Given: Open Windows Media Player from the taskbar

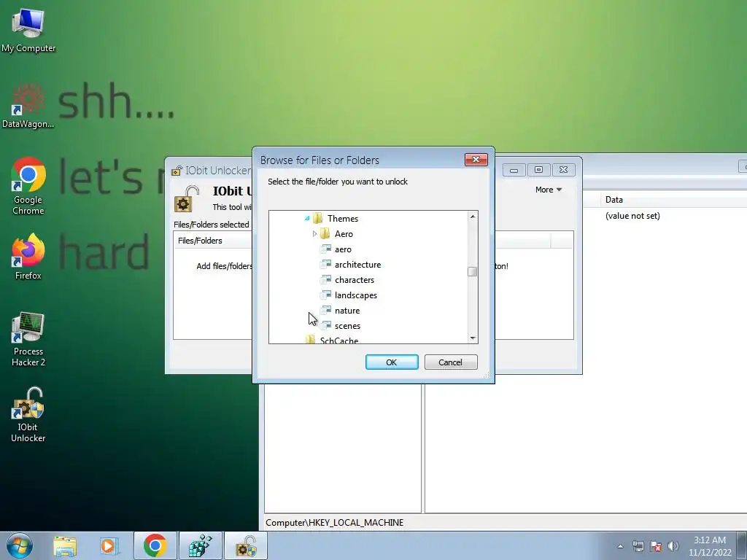Looking at the screenshot, I should 109,545.
